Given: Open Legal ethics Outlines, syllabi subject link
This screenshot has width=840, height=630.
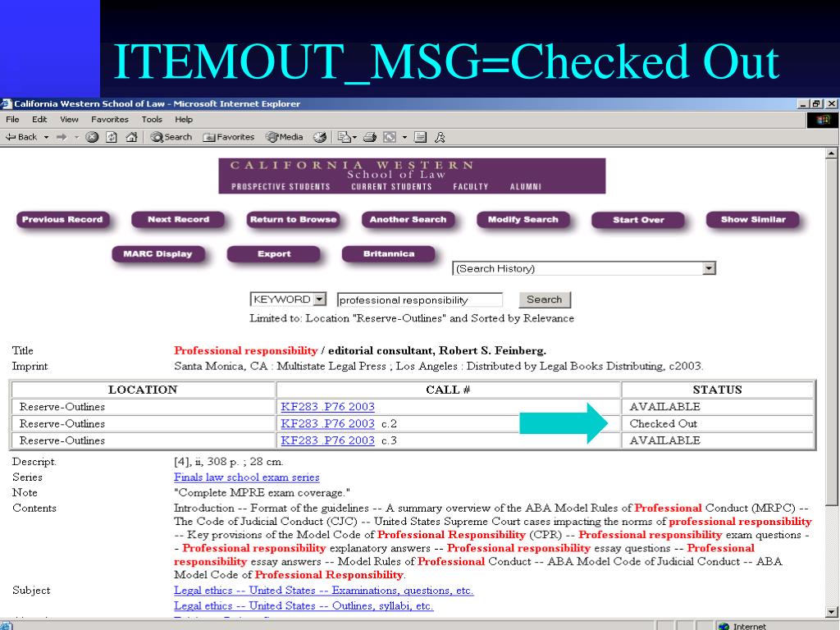Looking at the screenshot, I should point(304,606).
